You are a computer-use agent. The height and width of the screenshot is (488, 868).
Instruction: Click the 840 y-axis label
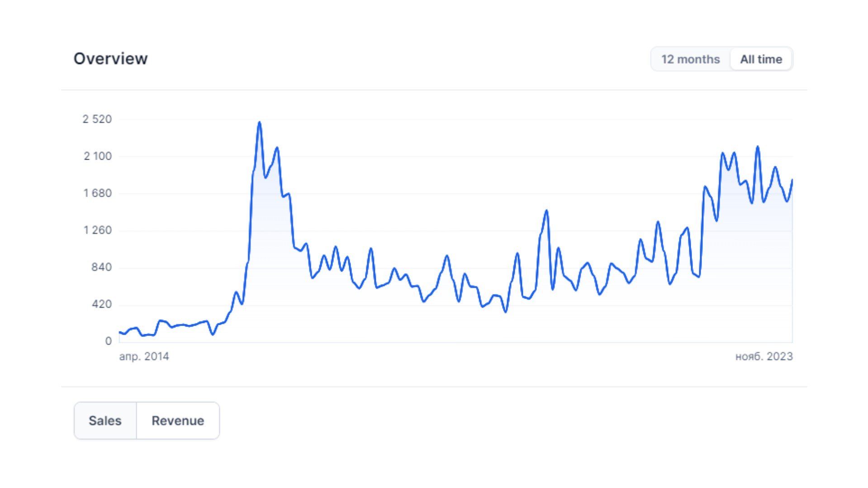click(x=101, y=267)
